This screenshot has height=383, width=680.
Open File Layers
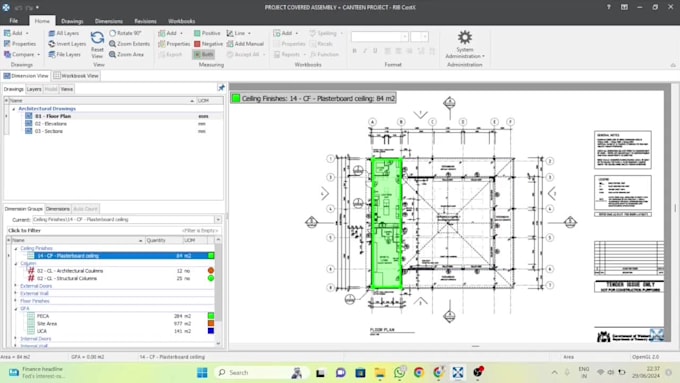pyautogui.click(x=65, y=55)
